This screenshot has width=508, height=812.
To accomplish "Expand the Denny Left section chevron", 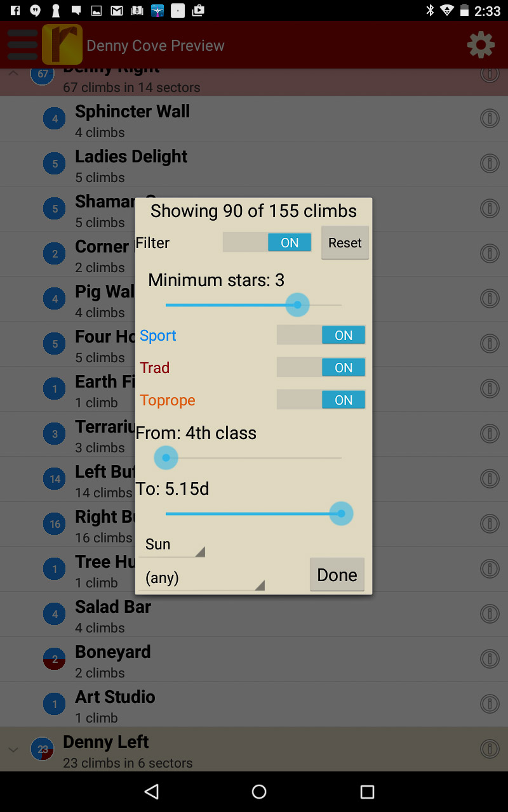I will [x=13, y=750].
